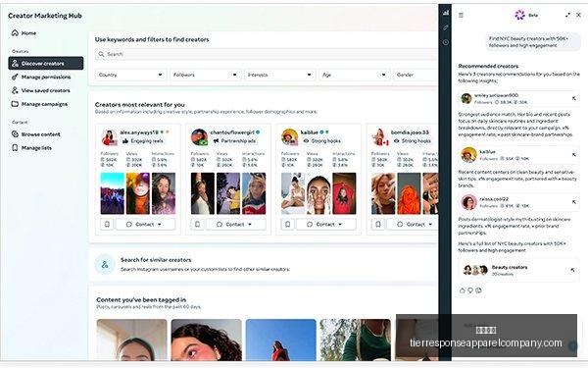Click raissa.cool22 avatar in assistant panel

[468, 202]
